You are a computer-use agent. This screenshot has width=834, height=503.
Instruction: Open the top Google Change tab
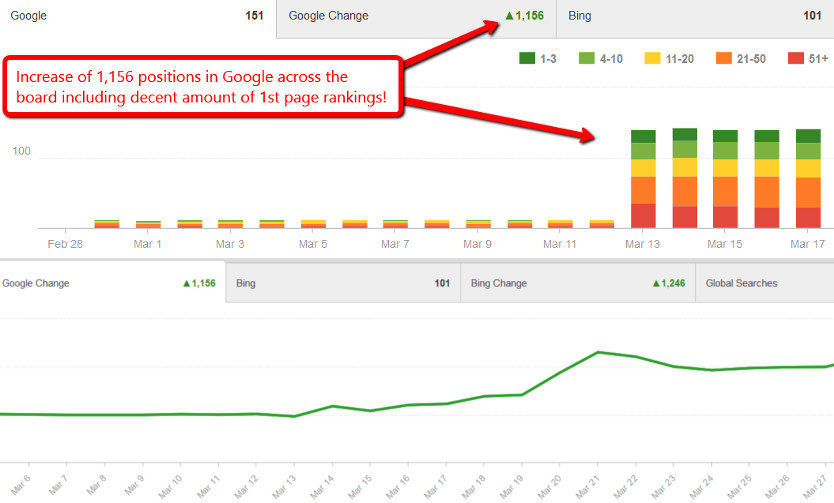pyautogui.click(x=416, y=16)
